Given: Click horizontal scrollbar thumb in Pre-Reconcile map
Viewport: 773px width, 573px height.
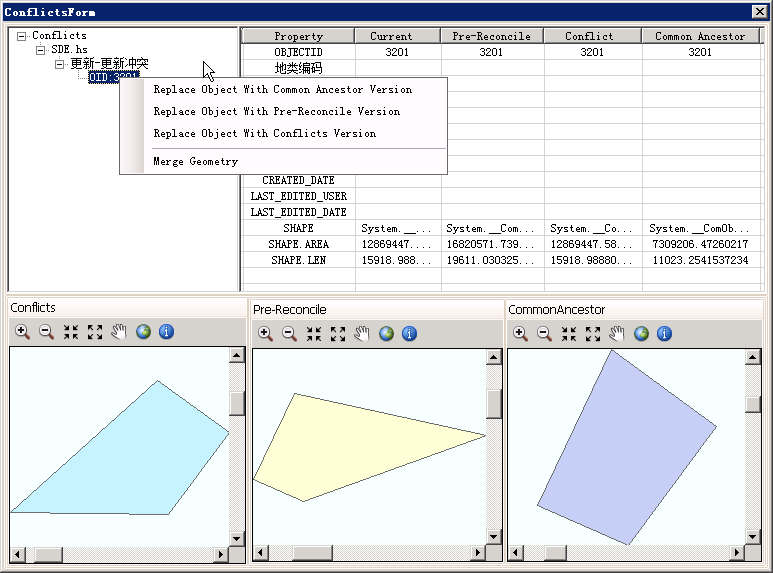Looking at the screenshot, I should (x=312, y=553).
